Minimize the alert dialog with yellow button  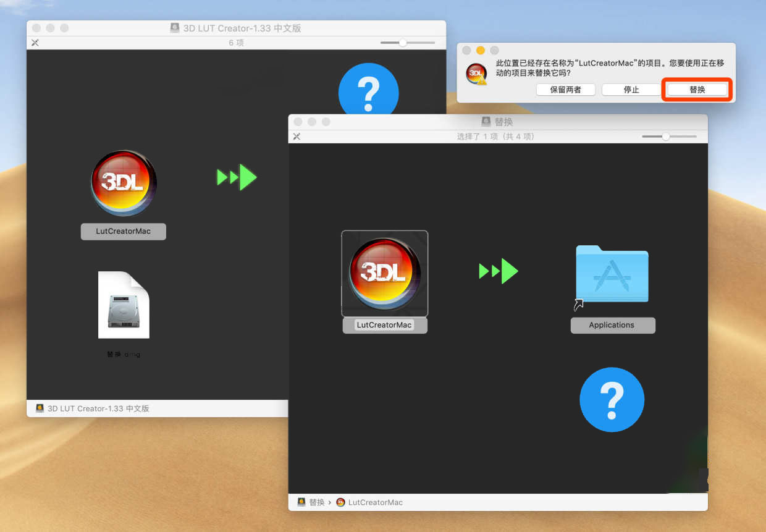[481, 50]
